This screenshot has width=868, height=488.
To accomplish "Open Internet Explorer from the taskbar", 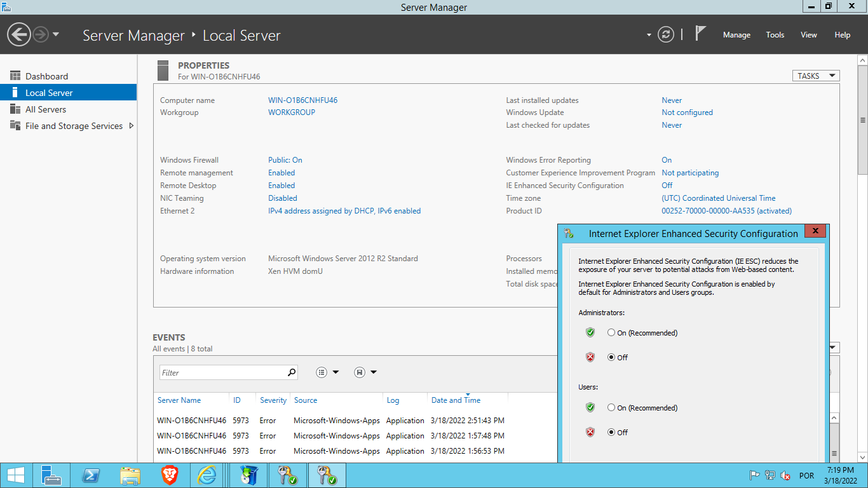I will (208, 475).
